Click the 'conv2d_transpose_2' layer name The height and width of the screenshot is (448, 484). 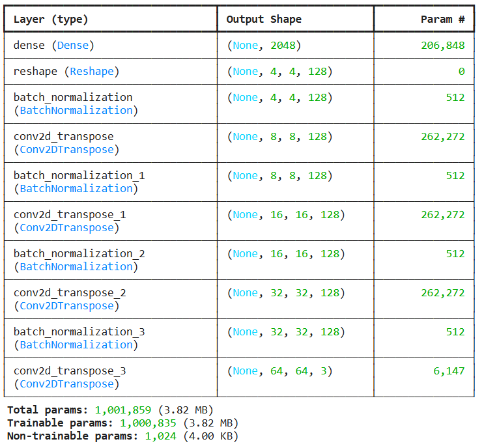pyautogui.click(x=70, y=293)
